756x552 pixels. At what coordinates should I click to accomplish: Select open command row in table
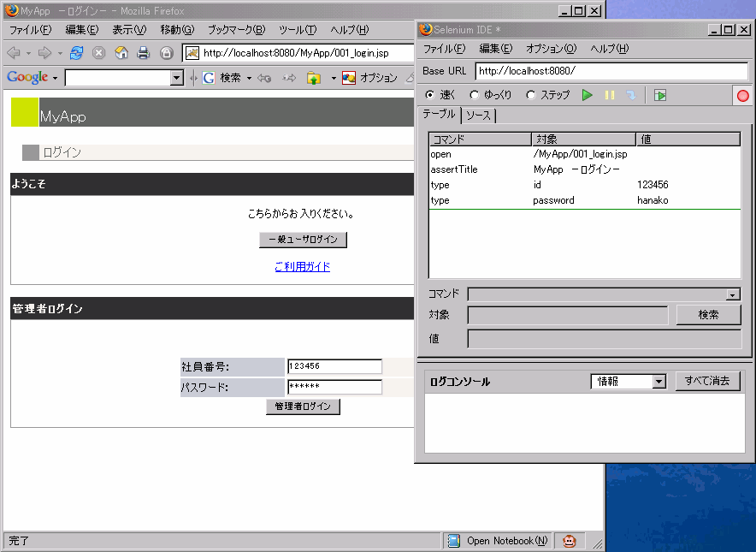click(584, 154)
